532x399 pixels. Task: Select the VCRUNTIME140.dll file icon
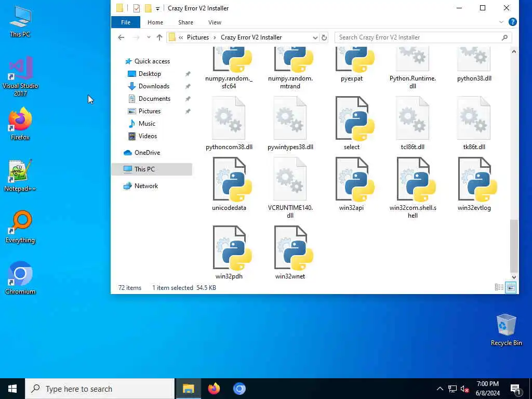coord(290,179)
